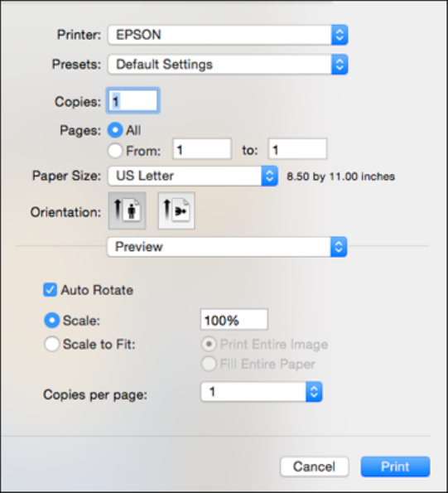Open the EPSON printer dropdown
The image size is (448, 493).
[x=228, y=35]
